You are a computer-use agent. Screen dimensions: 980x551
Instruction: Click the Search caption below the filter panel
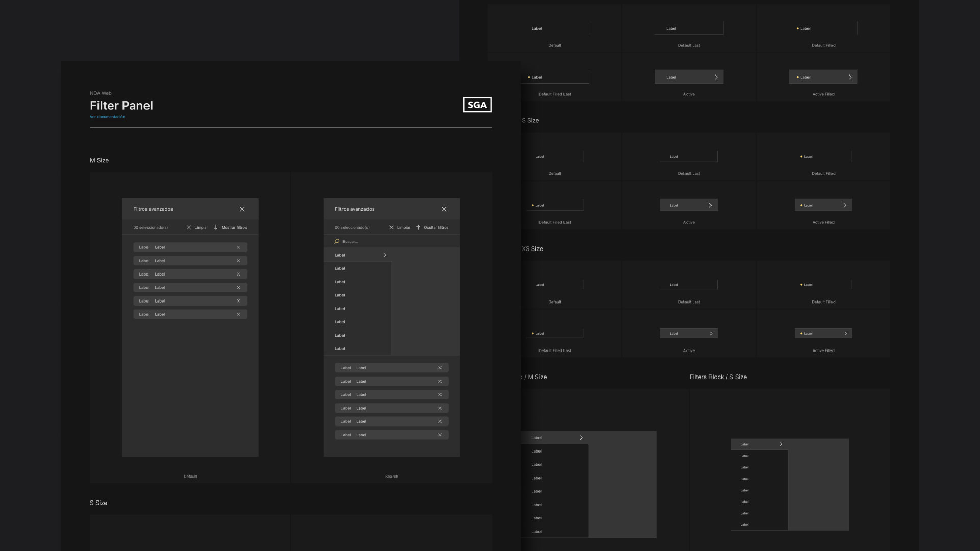tap(391, 477)
